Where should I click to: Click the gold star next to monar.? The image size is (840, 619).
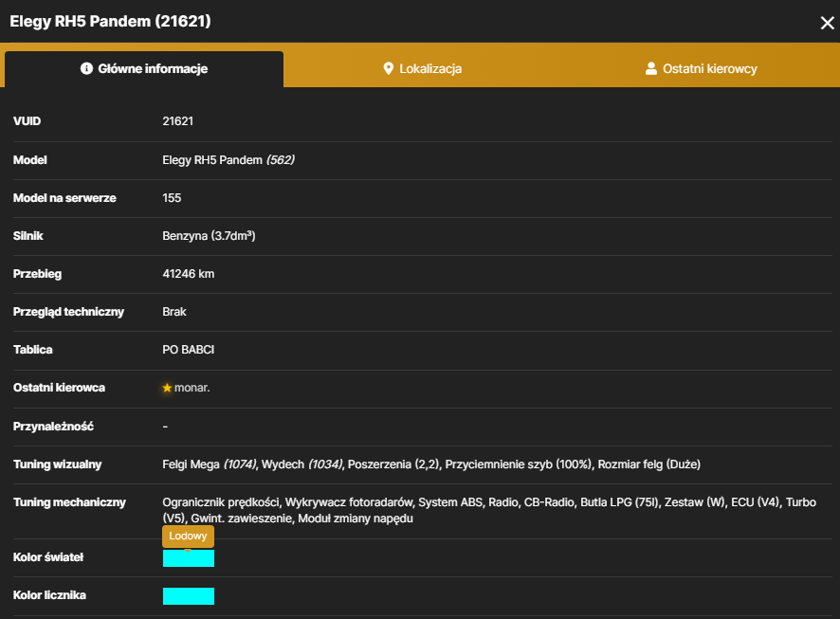[167, 388]
